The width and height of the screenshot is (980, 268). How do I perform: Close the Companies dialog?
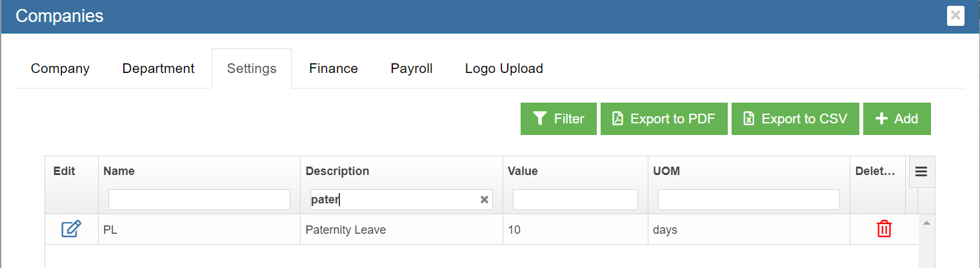pos(955,15)
